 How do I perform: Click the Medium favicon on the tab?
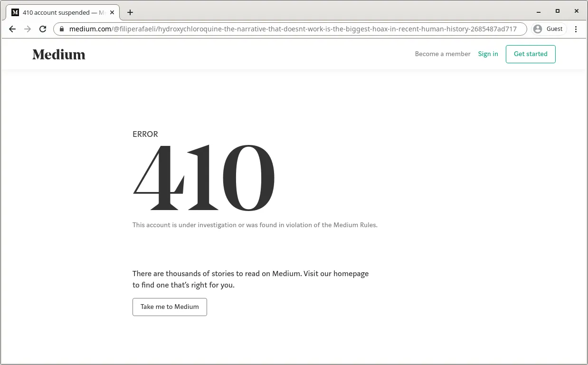tap(15, 12)
